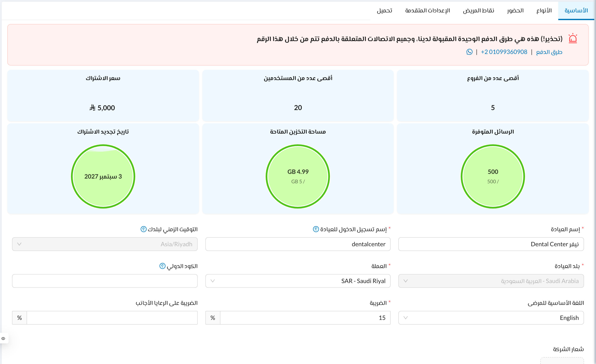Image resolution: width=596 pixels, height=364 pixels.
Task: Click the phone number +2 01099360908 link
Action: tap(504, 52)
